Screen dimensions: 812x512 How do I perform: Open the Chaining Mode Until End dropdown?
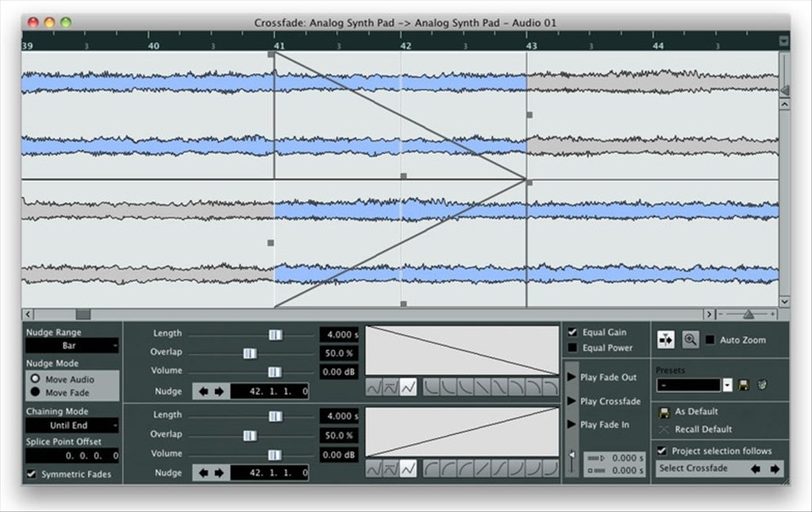point(72,425)
